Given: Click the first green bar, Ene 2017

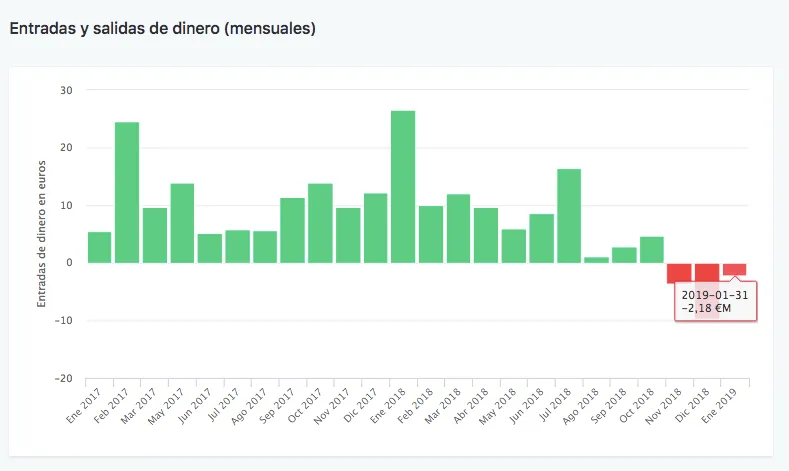Looking at the screenshot, I should [99, 247].
